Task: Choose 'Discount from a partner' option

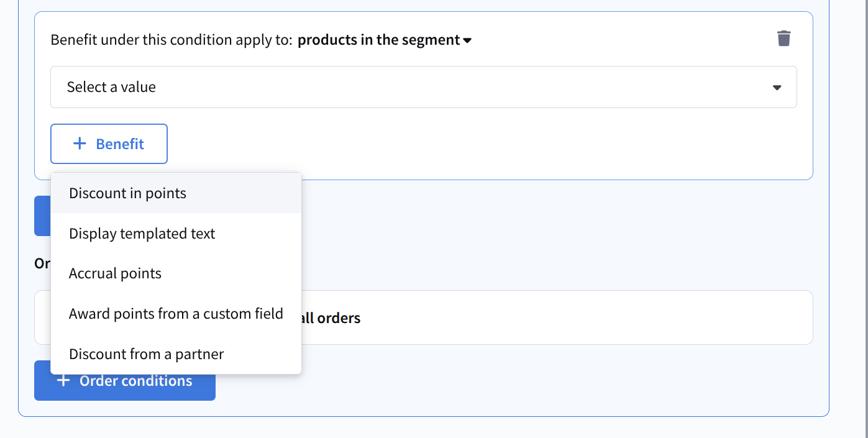Action: tap(146, 354)
